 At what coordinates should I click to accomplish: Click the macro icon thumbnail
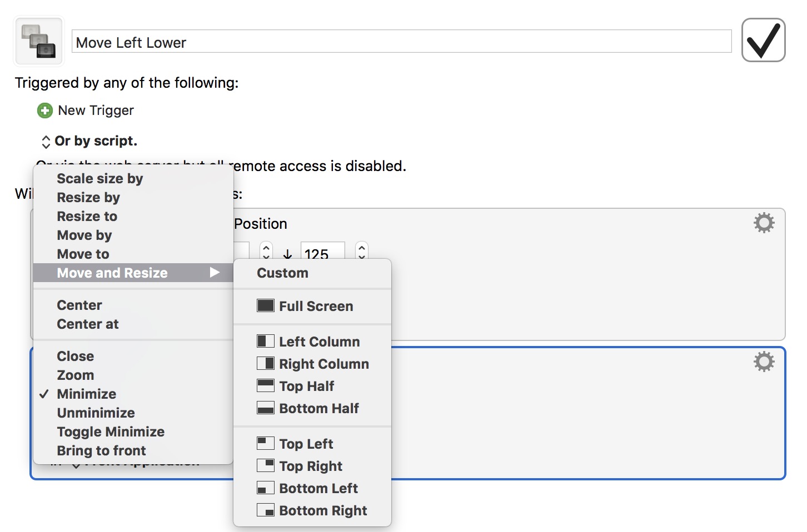(x=39, y=41)
